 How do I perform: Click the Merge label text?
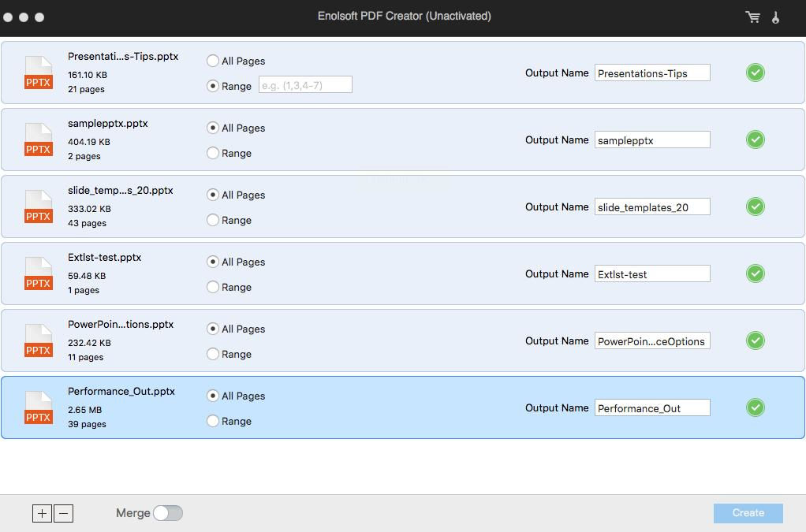click(x=133, y=513)
